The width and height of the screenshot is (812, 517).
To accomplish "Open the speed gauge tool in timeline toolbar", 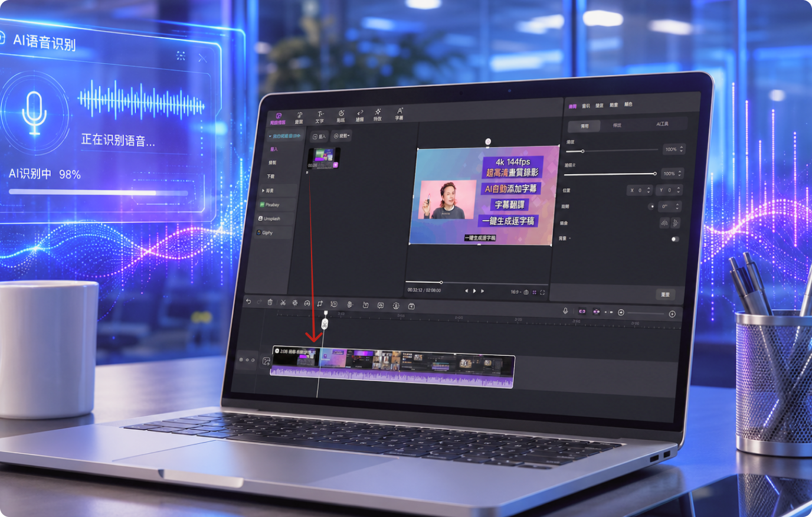I will click(x=307, y=303).
